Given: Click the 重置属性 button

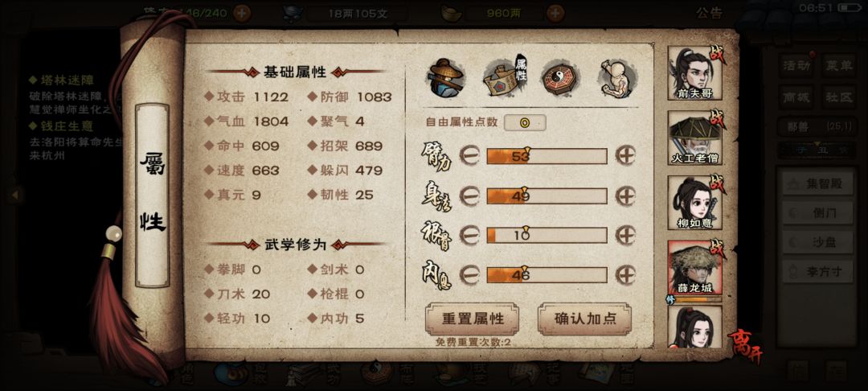Looking at the screenshot, I should click(473, 319).
